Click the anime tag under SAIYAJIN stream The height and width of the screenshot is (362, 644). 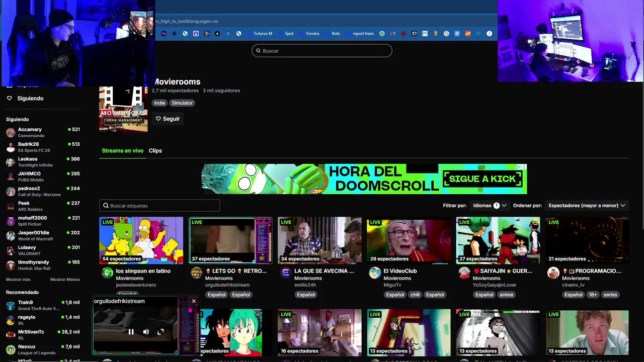coord(507,295)
